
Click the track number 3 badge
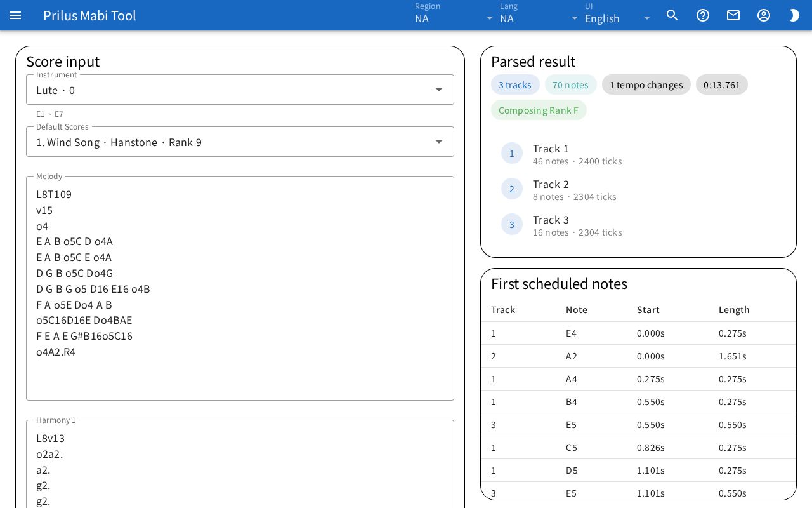tap(512, 225)
